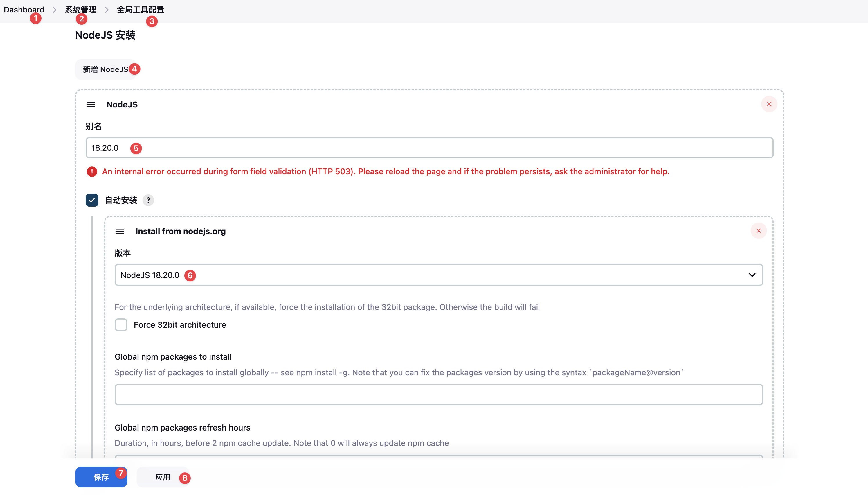Viewport: 868px width, 495px height.
Task: Delete the NodeJS installation entry
Action: pyautogui.click(x=769, y=104)
